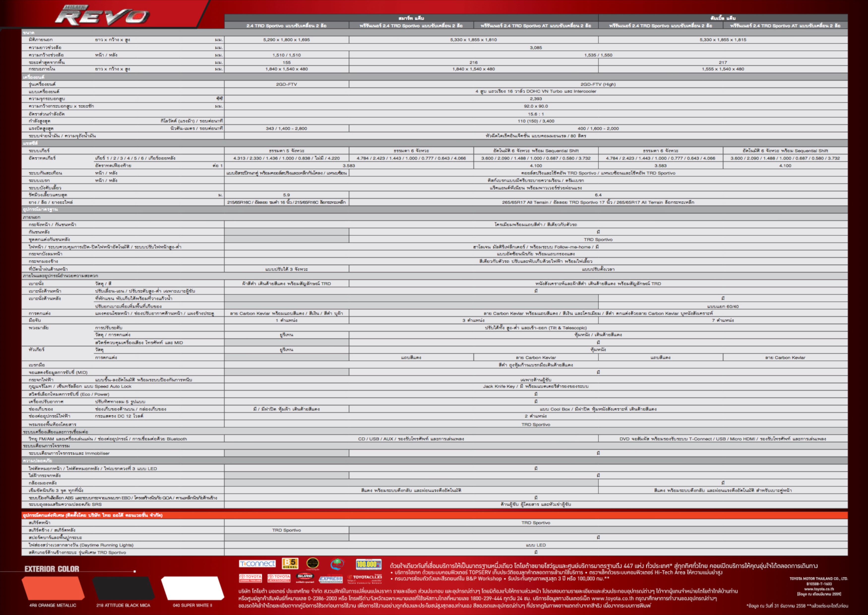
Task: Click the Prerunner 2.4 TRD Sportivo AT header
Action: [535, 26]
